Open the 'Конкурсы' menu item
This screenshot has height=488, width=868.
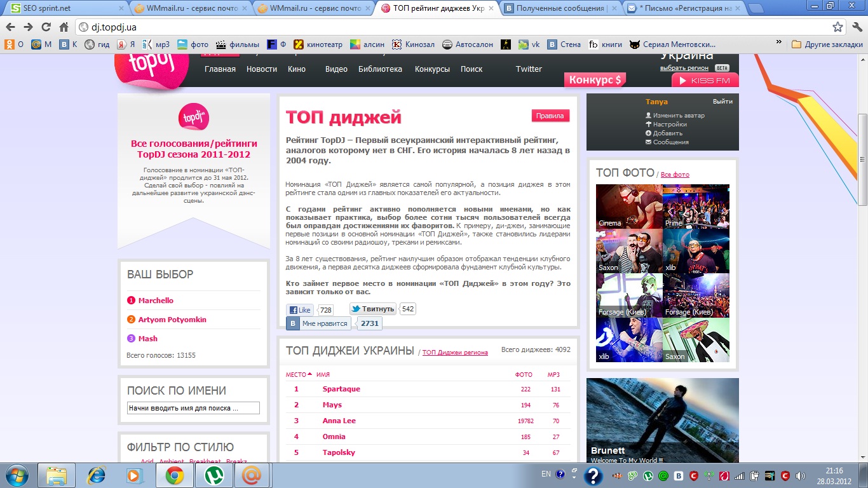[432, 69]
